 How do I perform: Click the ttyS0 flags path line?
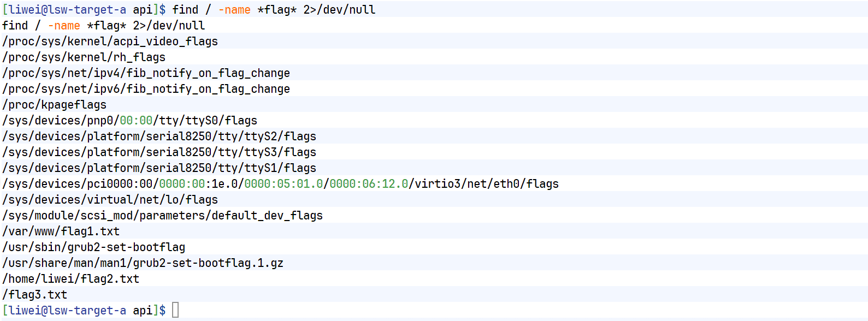click(129, 121)
